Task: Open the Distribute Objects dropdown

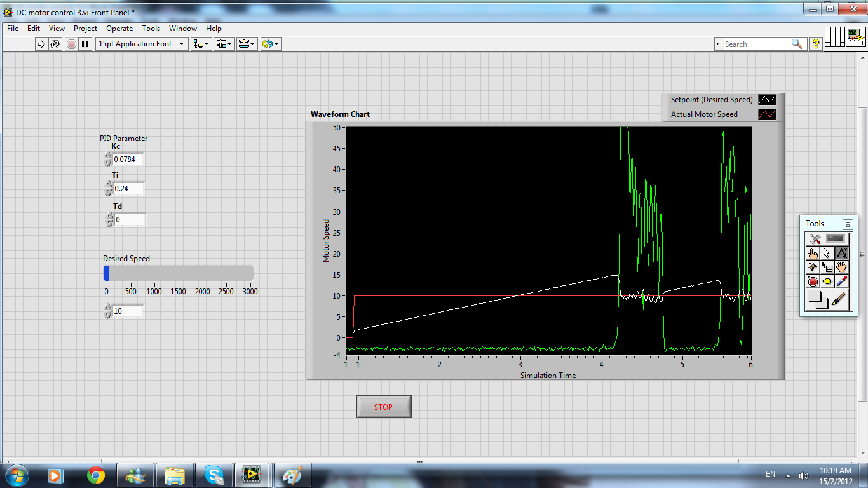Action: pos(224,44)
